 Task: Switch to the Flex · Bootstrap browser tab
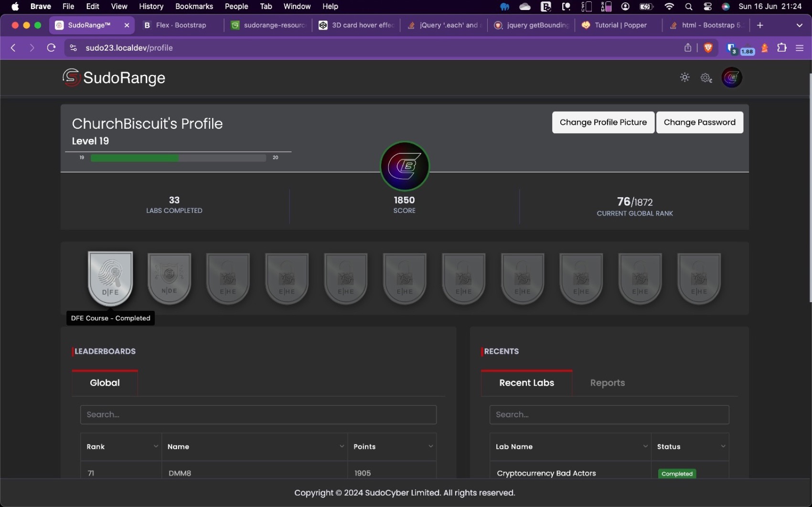pyautogui.click(x=181, y=25)
